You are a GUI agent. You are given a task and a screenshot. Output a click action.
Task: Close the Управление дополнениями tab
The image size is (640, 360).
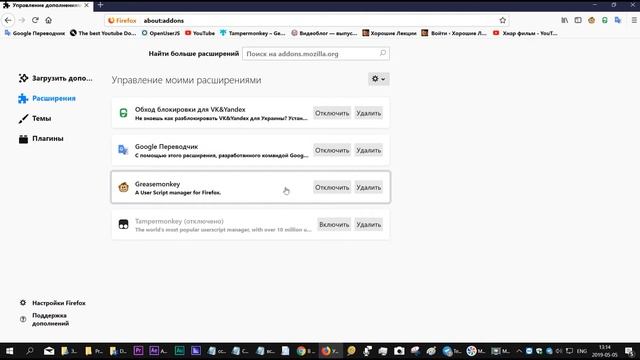click(87, 5)
